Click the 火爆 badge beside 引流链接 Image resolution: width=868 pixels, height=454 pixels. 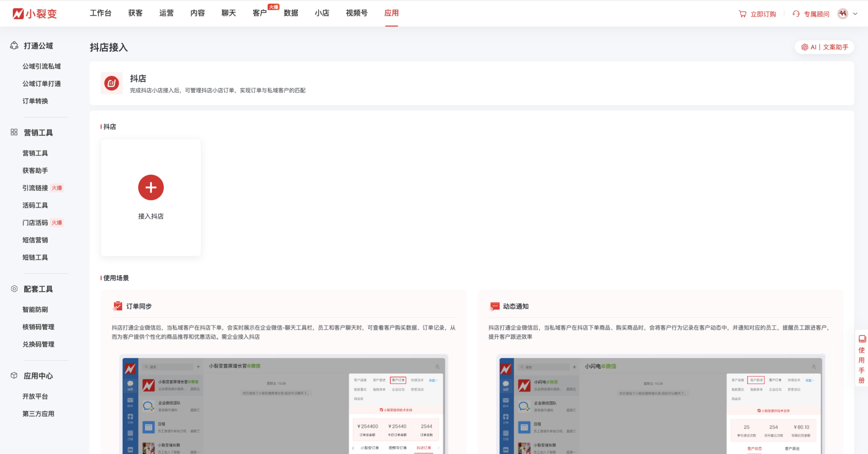[57, 188]
